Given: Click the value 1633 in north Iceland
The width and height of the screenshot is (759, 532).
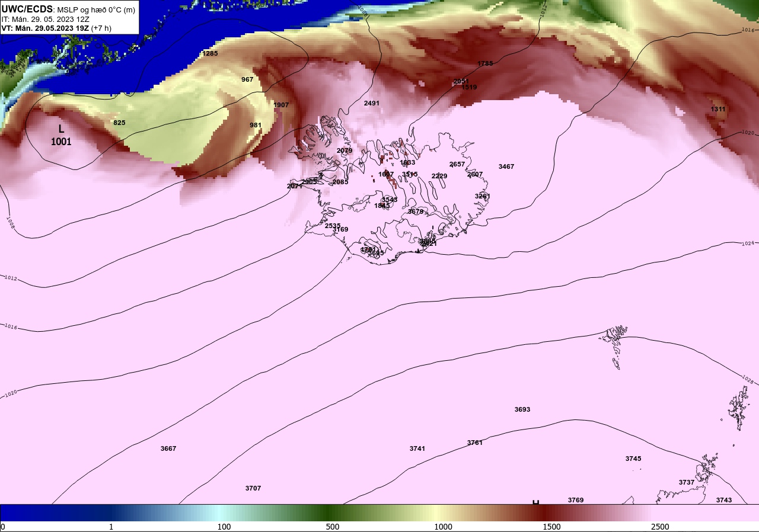Looking at the screenshot, I should point(407,162).
